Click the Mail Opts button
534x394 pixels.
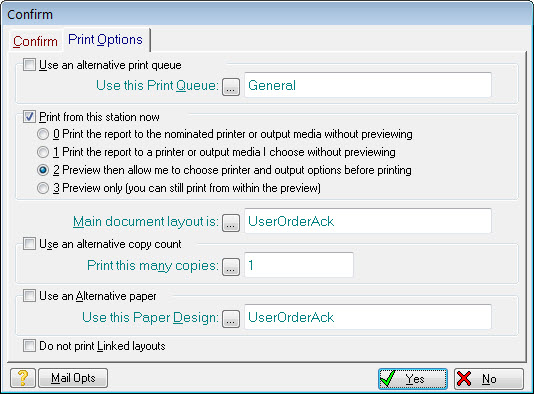[73, 378]
